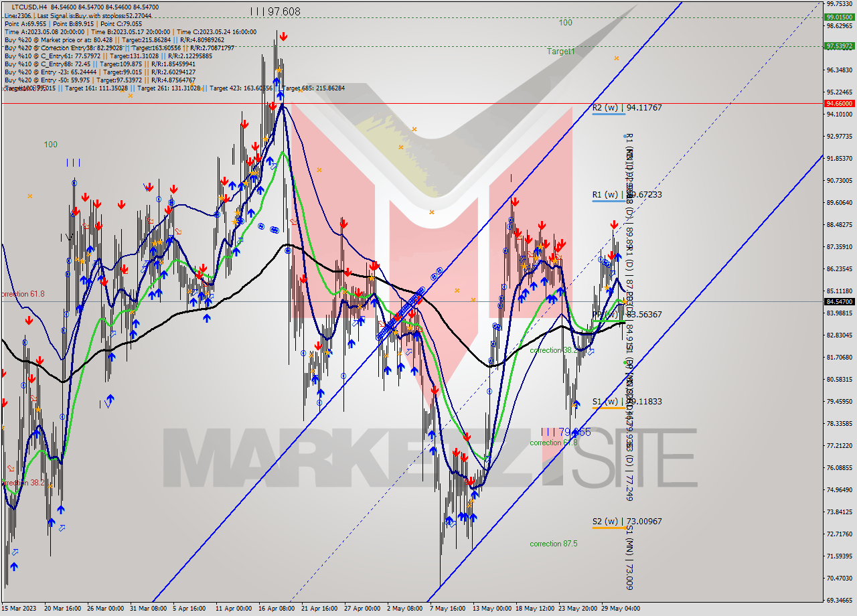
Task: Click the '7 May 16:00' time label
Action: tap(448, 609)
